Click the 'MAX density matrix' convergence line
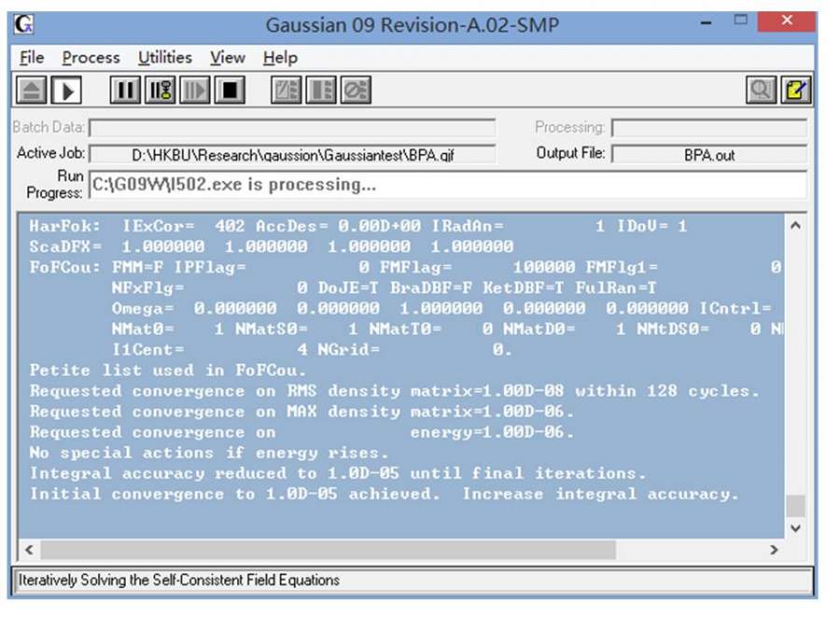 pos(301,411)
